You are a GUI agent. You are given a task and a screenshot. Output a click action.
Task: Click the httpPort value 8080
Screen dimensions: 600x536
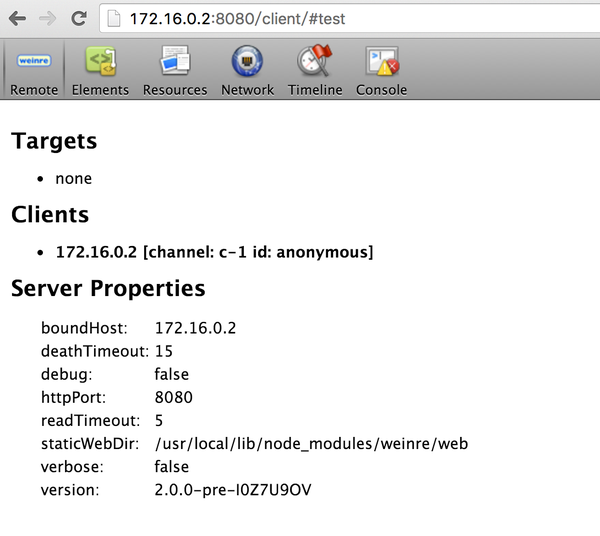click(174, 397)
